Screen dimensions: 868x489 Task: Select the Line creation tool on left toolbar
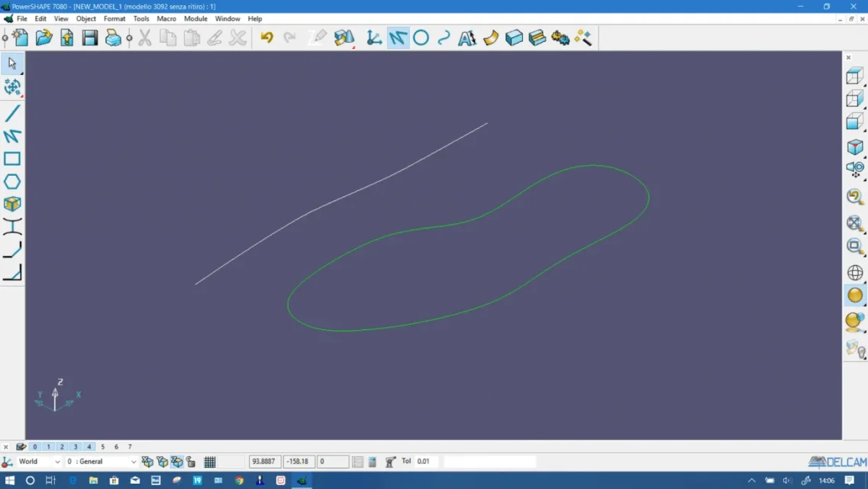[12, 113]
